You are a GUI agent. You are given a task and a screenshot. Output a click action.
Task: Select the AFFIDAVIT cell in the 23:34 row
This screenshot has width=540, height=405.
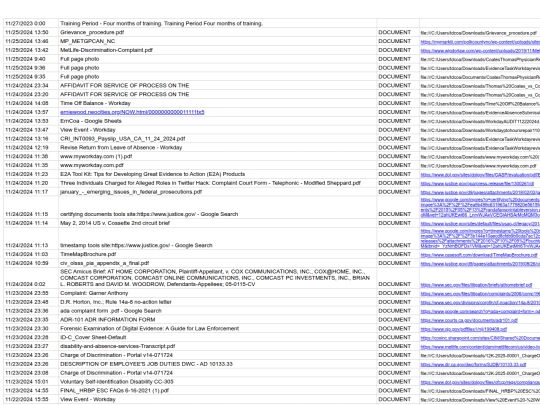[217, 86]
